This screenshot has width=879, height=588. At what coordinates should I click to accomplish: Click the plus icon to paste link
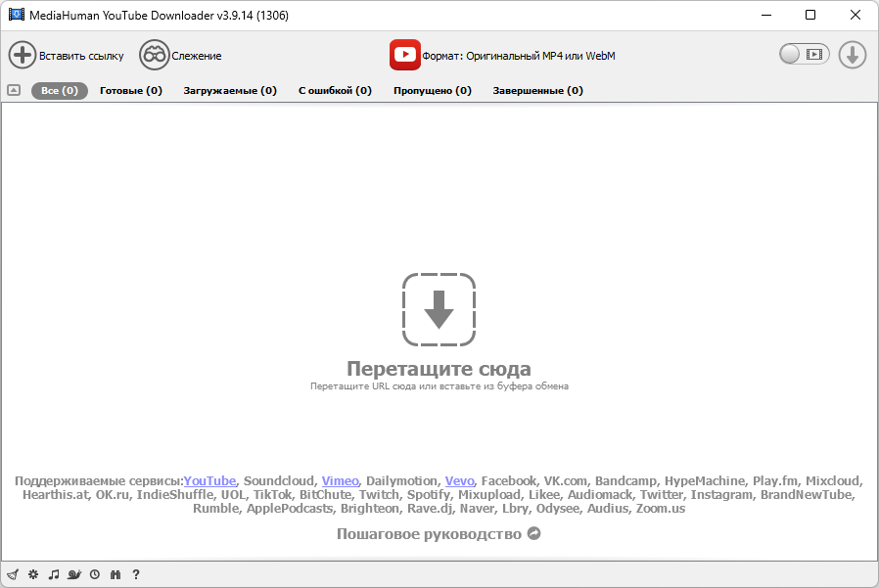coord(23,55)
